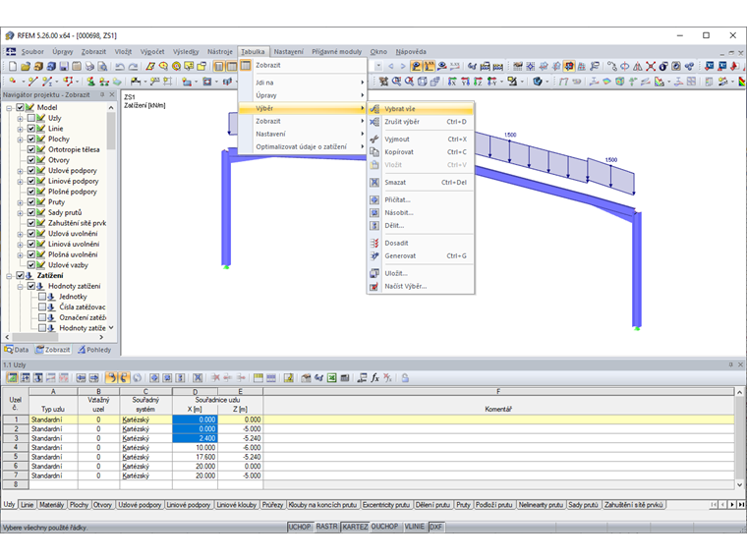Click the new node tool icon
The height and width of the screenshot is (560, 747).
coord(13,82)
